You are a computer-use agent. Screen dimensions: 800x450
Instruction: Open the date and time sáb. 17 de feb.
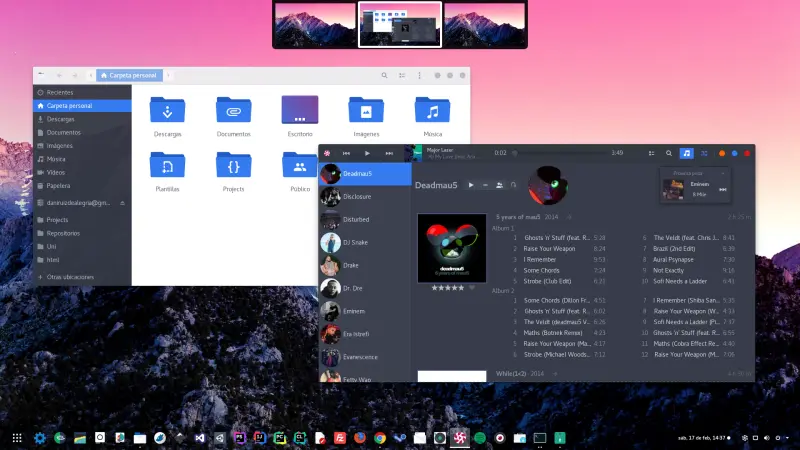702,438
